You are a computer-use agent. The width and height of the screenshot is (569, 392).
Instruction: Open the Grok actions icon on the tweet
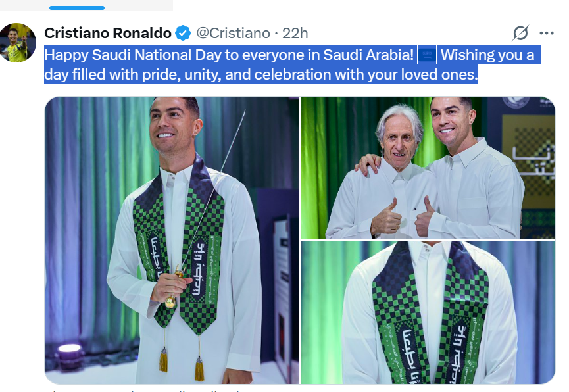click(x=520, y=33)
